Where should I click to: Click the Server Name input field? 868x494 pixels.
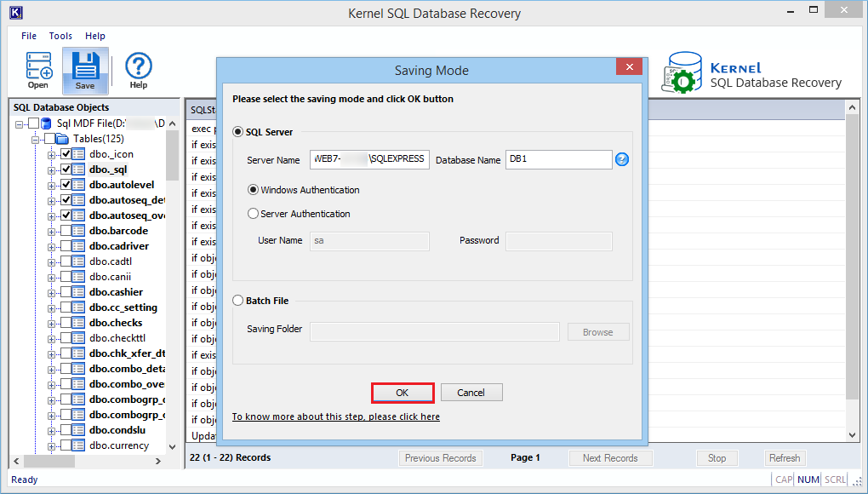point(370,159)
